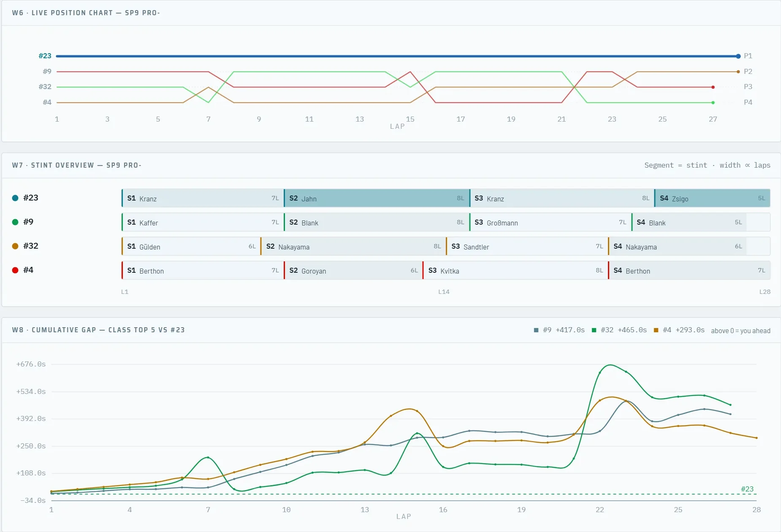Select #23 stint S3 Kranz segment

[x=562, y=198]
